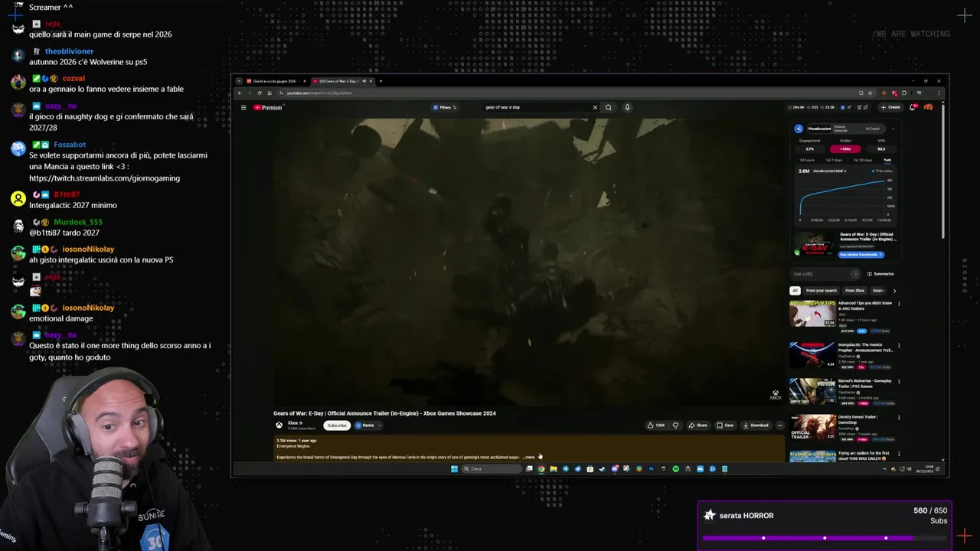The image size is (980, 551).
Task: Open options for Marvel's Wolverine video
Action: tap(899, 380)
